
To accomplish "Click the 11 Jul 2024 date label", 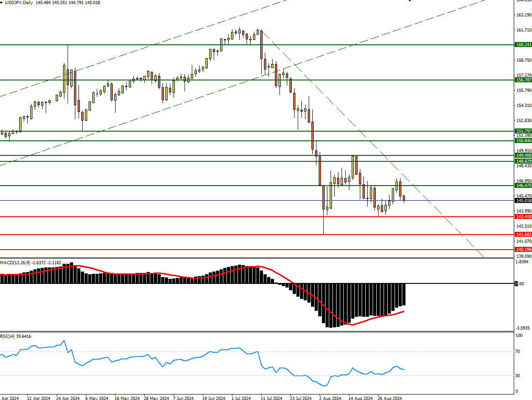I will [271, 398].
